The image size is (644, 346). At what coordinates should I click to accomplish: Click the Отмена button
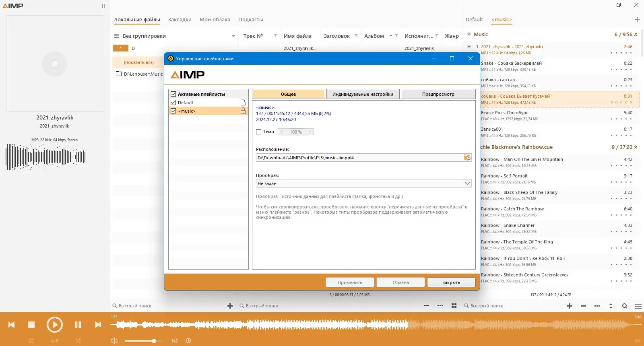click(x=400, y=282)
